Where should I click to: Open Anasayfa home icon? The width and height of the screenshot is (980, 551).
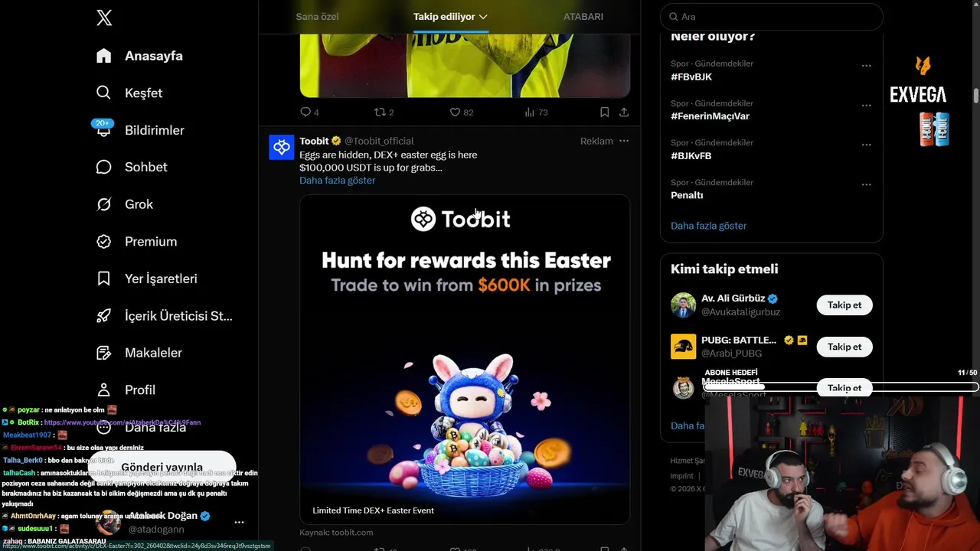click(104, 56)
